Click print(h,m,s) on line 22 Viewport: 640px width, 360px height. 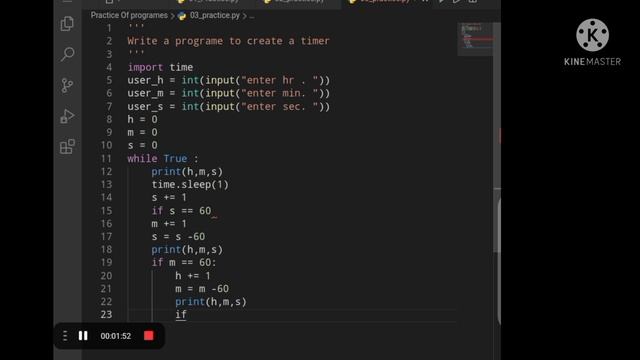pyautogui.click(x=211, y=302)
